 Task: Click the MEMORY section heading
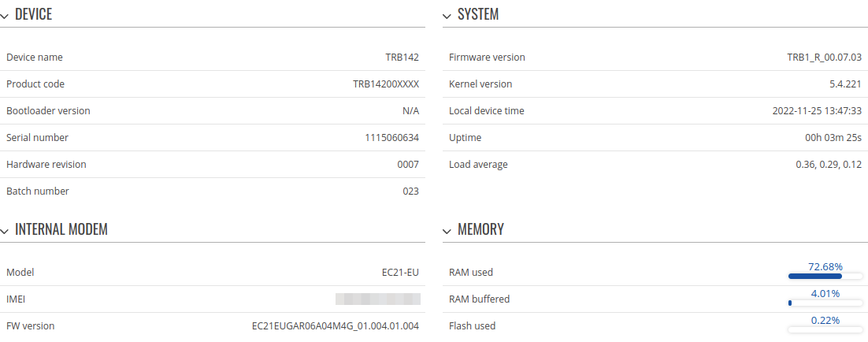click(x=480, y=230)
